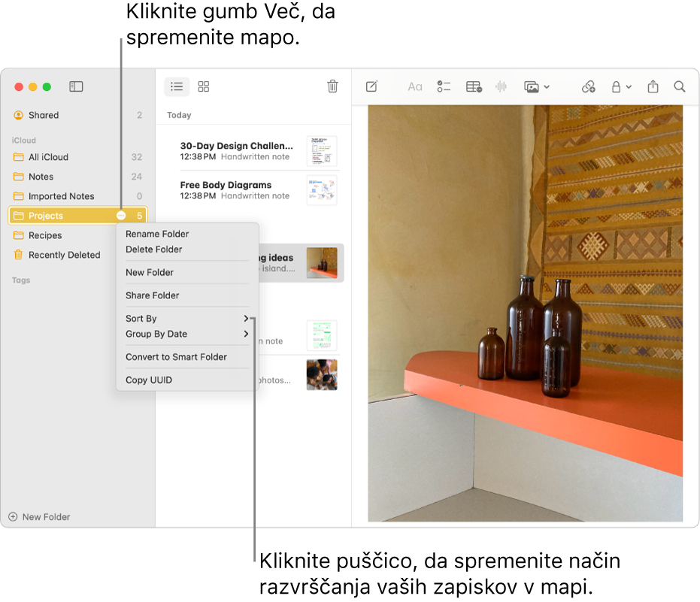Zoom window with green button
Viewport: 700px width, 602px height.
pyautogui.click(x=47, y=86)
